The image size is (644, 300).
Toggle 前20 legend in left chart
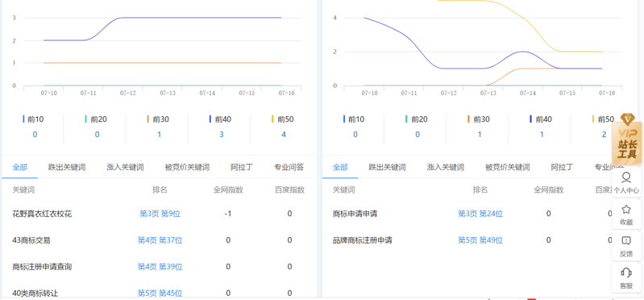pos(96,119)
